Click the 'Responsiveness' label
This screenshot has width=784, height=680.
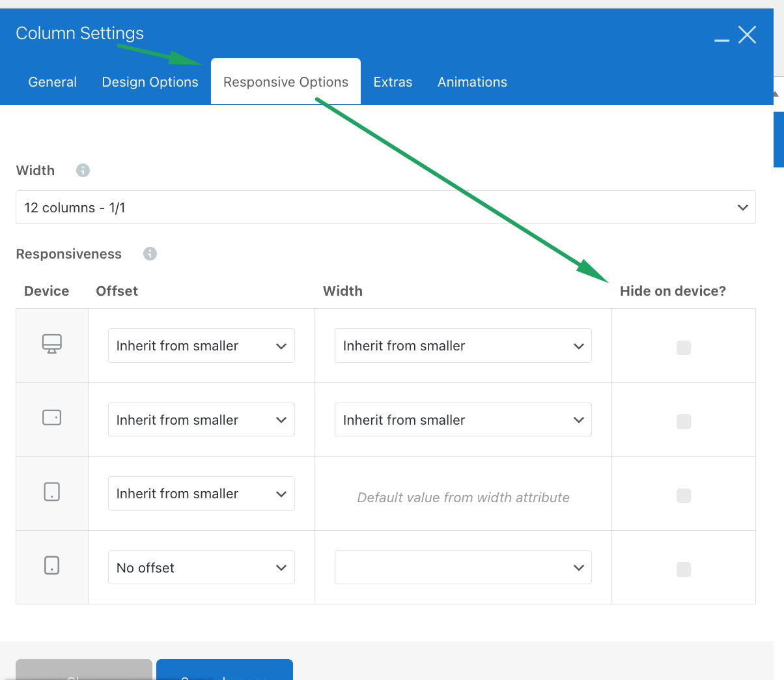click(69, 254)
